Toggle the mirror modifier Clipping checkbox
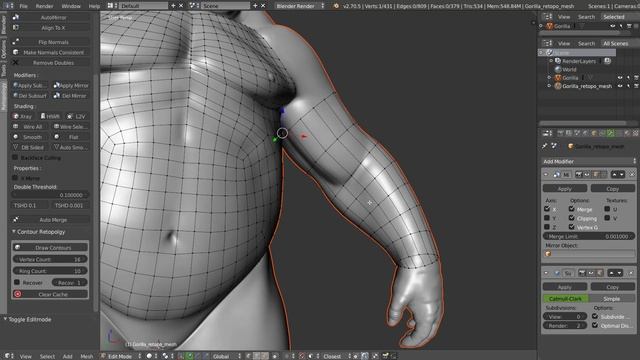Image resolution: width=640 pixels, height=360 pixels. [571, 218]
